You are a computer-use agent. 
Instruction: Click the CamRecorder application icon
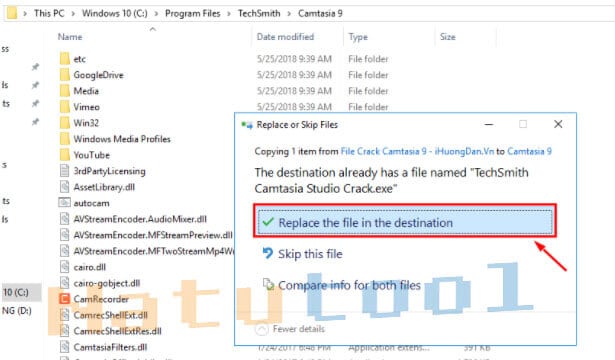point(64,299)
